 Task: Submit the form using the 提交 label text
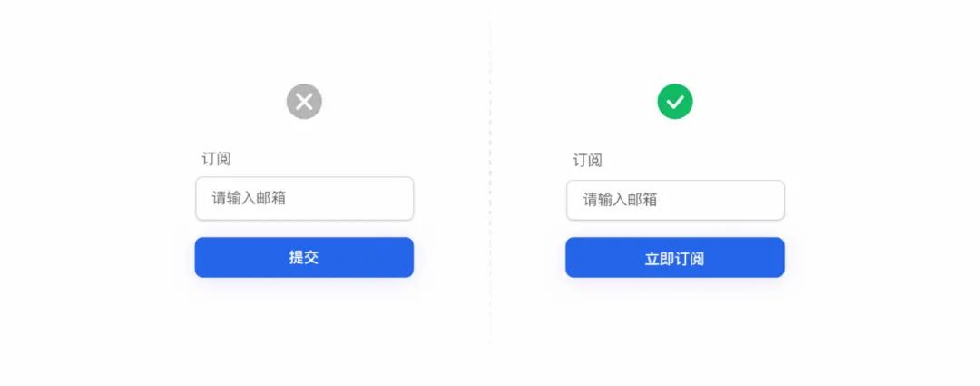304,257
